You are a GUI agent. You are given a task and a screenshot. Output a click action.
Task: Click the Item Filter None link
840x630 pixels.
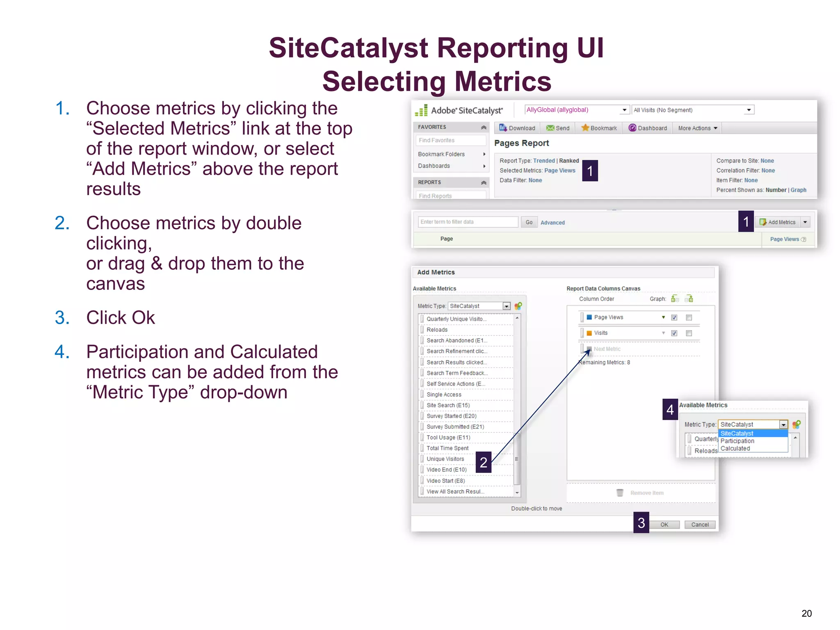tap(751, 180)
